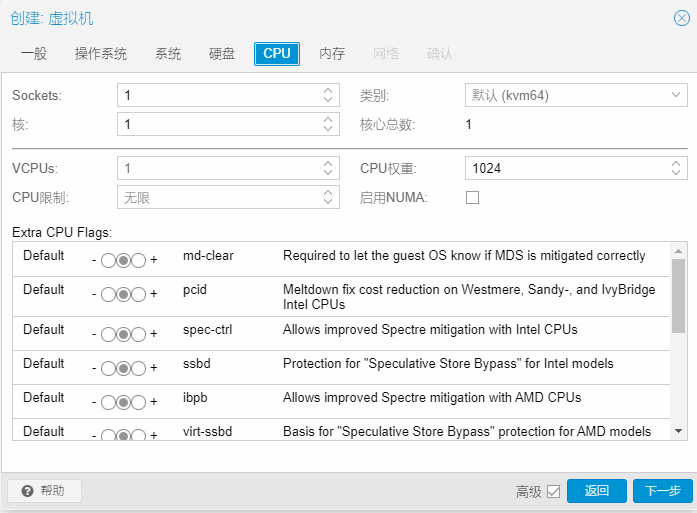
Task: Decrease CPU限制 value with down arrow
Action: click(328, 201)
